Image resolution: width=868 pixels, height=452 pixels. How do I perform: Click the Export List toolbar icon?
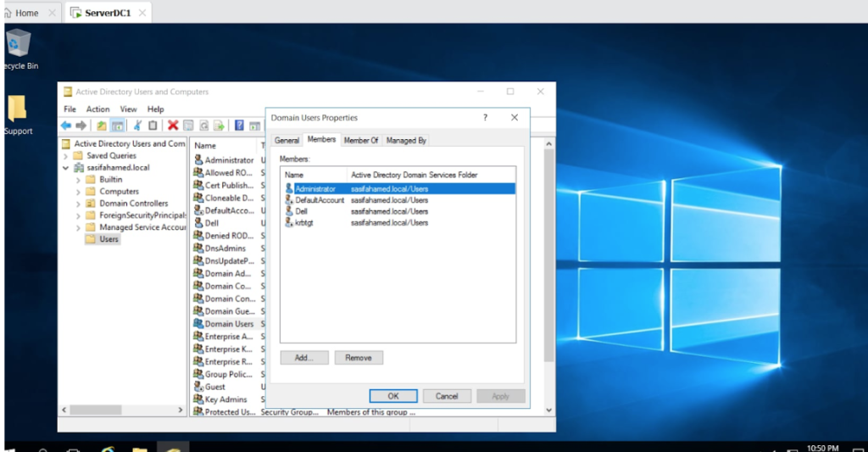tap(219, 126)
